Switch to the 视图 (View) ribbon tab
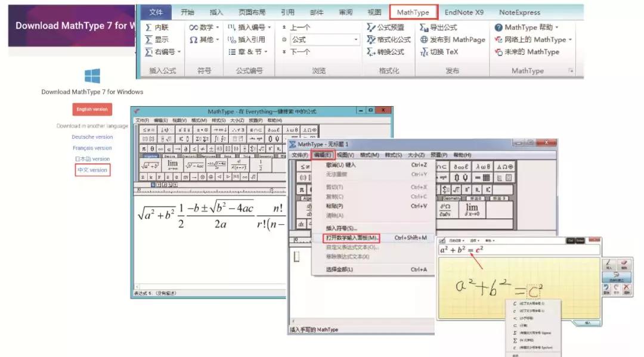 374,13
